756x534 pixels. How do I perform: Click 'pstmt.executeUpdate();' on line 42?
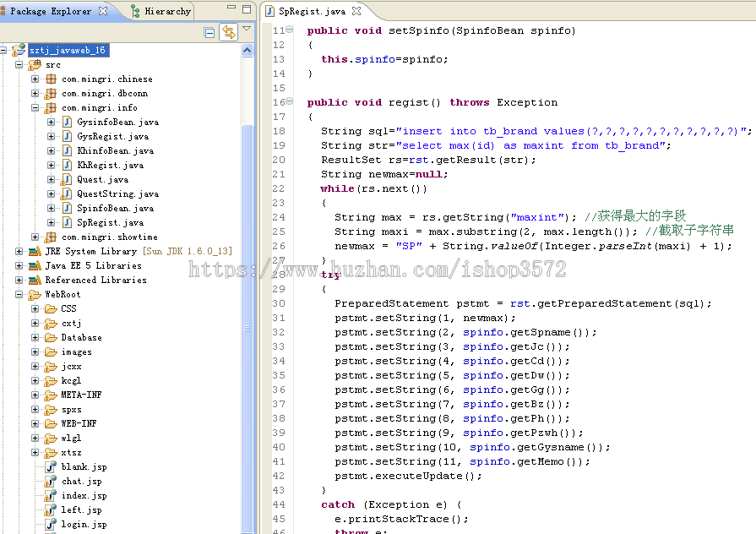pos(408,476)
